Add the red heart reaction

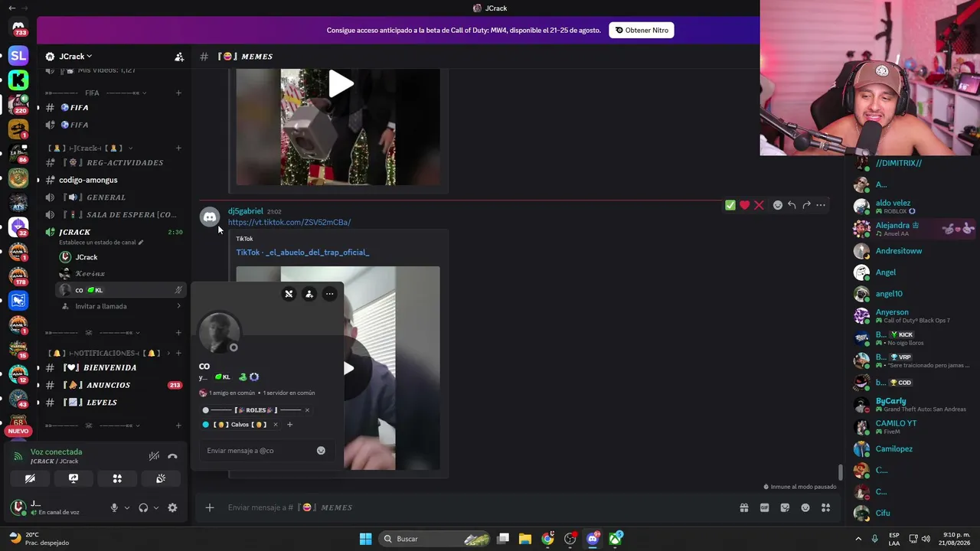click(744, 205)
